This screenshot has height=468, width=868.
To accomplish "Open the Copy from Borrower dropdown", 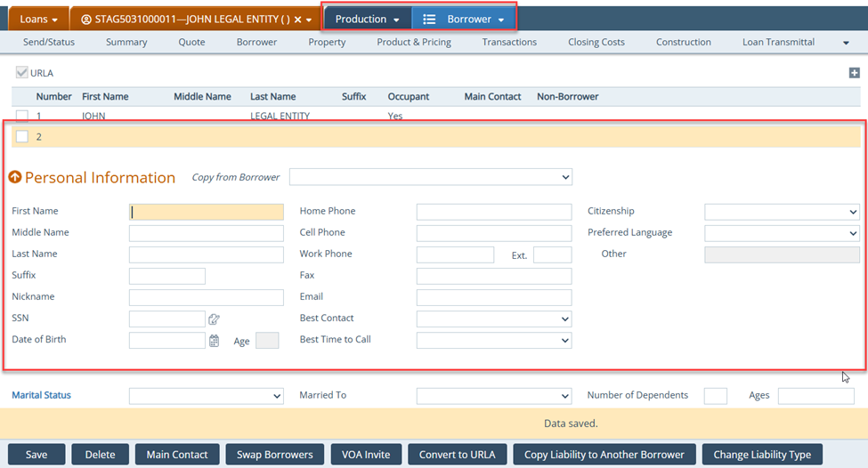I will coord(430,177).
